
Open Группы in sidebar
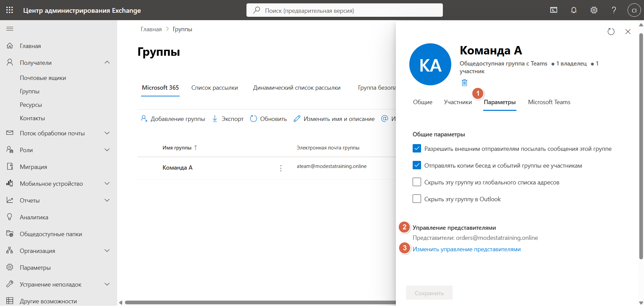(x=30, y=91)
